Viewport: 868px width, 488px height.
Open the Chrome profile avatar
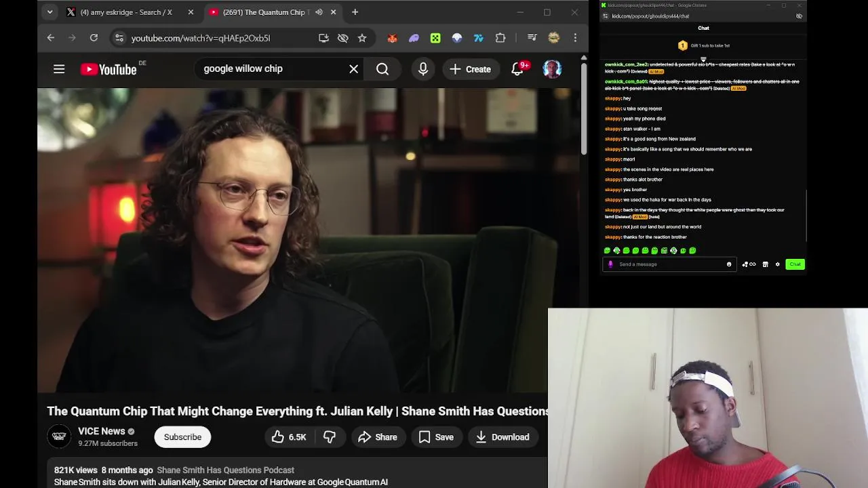[x=554, y=38]
